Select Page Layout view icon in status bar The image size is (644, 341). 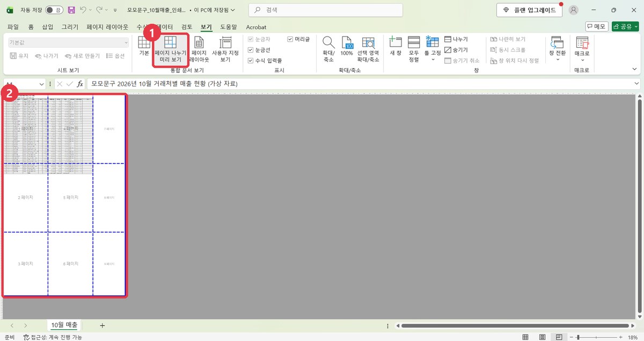(x=542, y=337)
